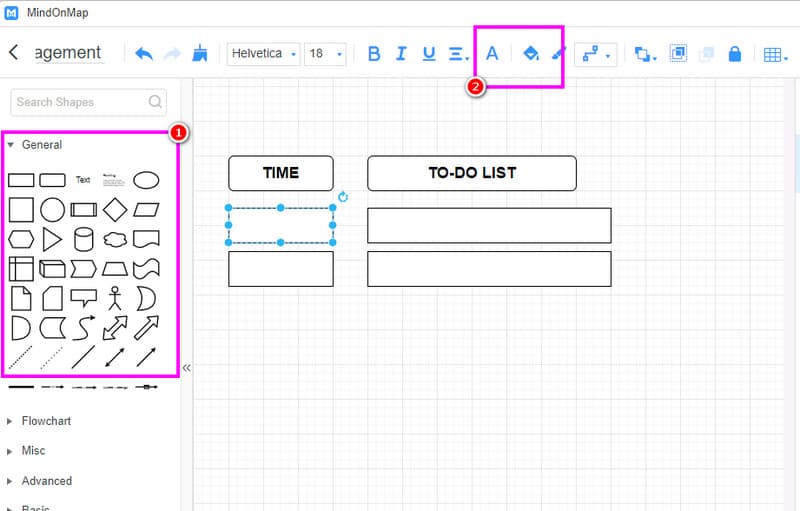Select the TO-DO LIST header box
The image size is (800, 511).
(472, 173)
